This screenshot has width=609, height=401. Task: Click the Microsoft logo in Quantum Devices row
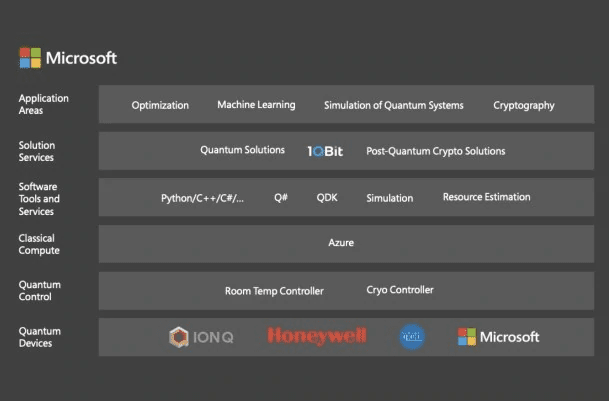click(498, 336)
